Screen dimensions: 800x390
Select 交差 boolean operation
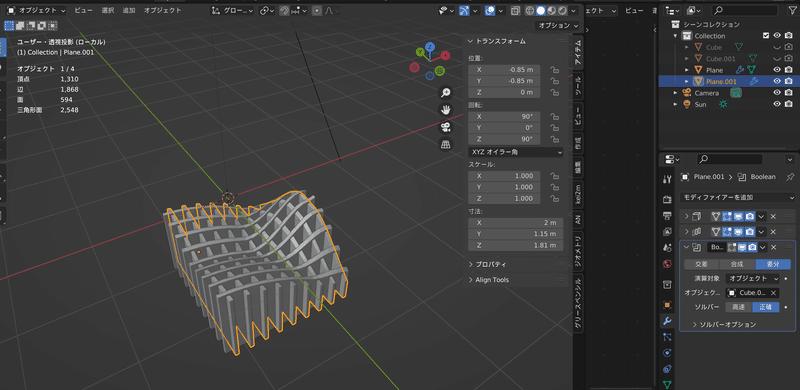(702, 264)
